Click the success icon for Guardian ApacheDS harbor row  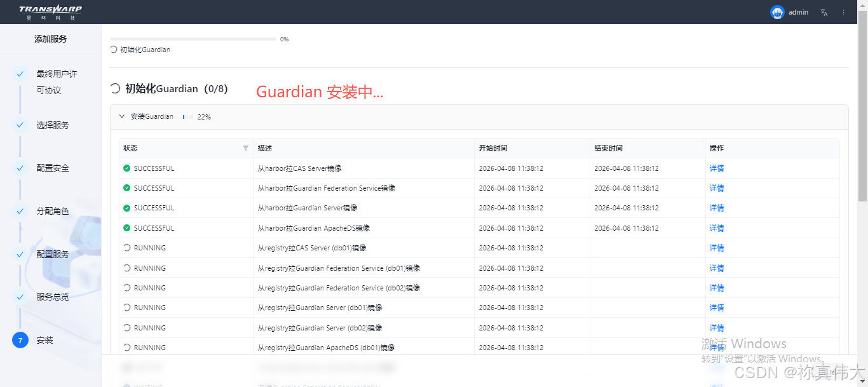pyautogui.click(x=127, y=228)
